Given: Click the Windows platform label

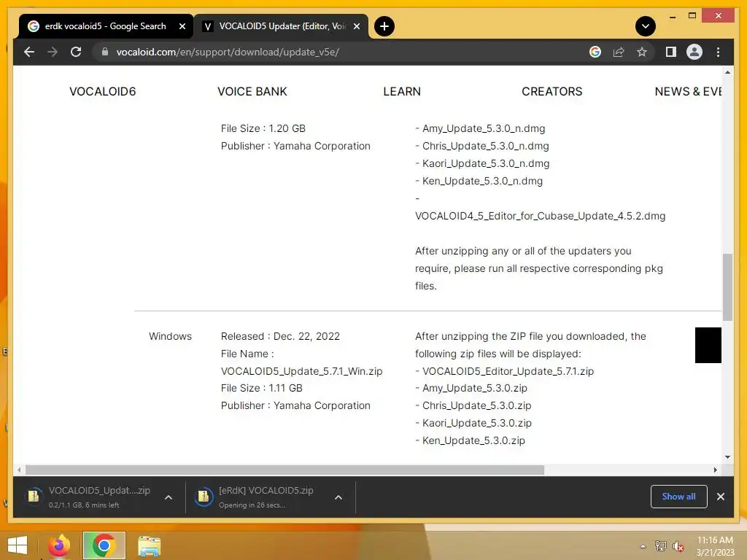Looking at the screenshot, I should point(170,336).
